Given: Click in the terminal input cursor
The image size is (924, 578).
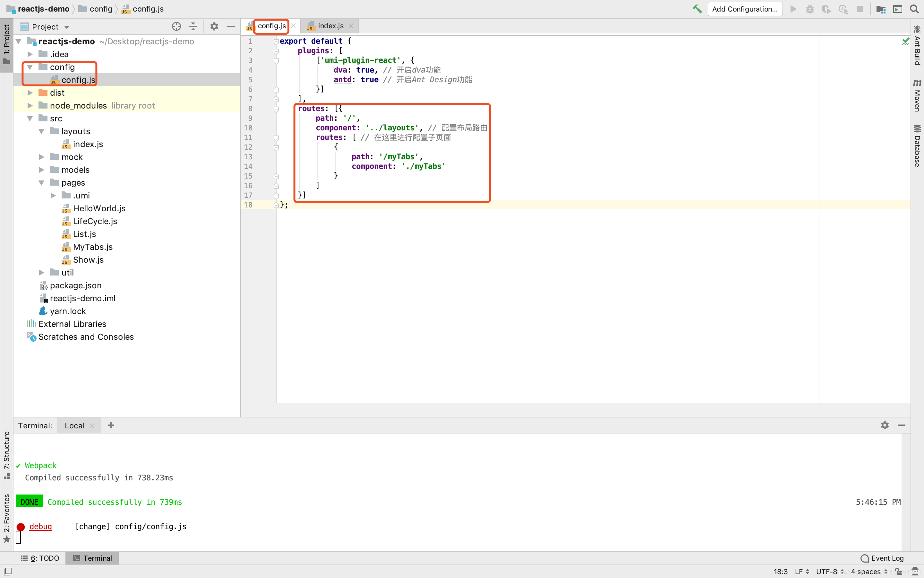Looking at the screenshot, I should (x=18, y=538).
